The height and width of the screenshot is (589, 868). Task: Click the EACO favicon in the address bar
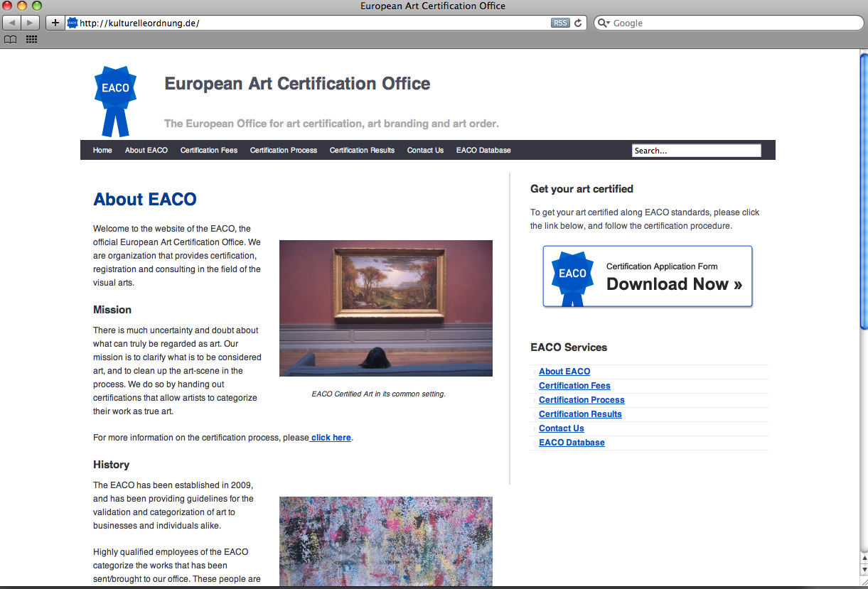coord(73,23)
